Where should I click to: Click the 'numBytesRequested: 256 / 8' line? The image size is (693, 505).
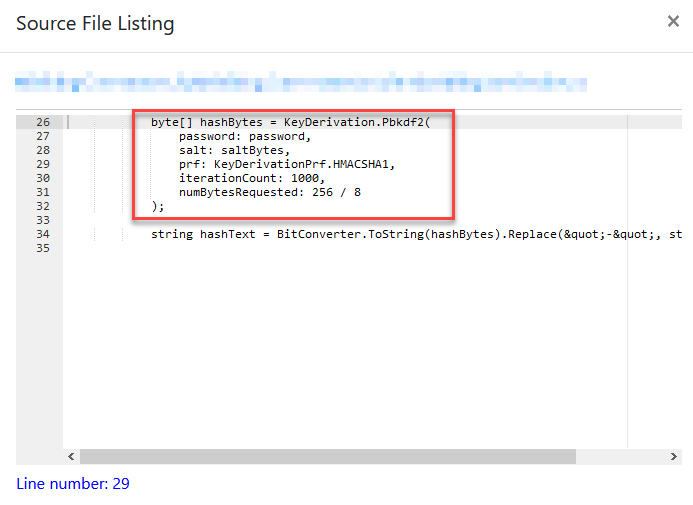click(x=270, y=192)
